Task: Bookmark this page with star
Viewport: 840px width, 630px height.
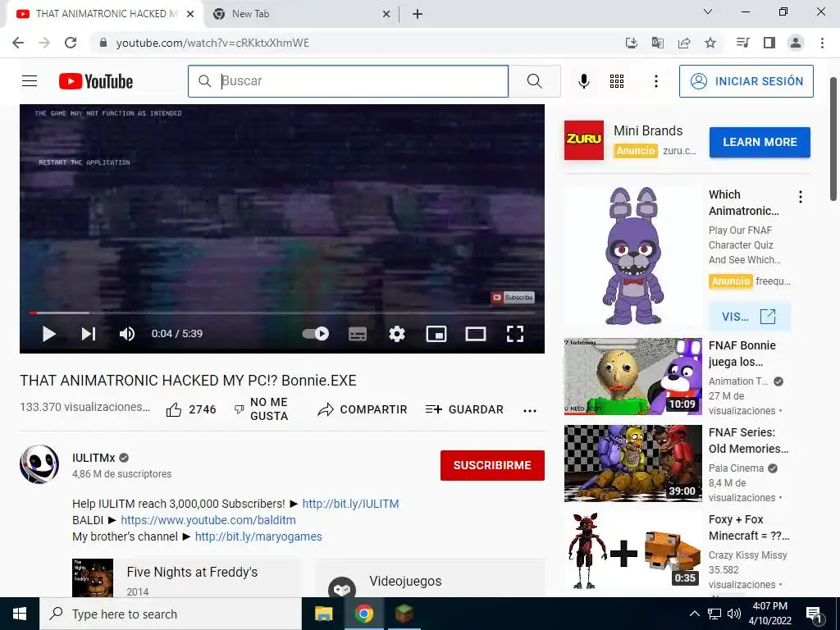Action: point(710,43)
